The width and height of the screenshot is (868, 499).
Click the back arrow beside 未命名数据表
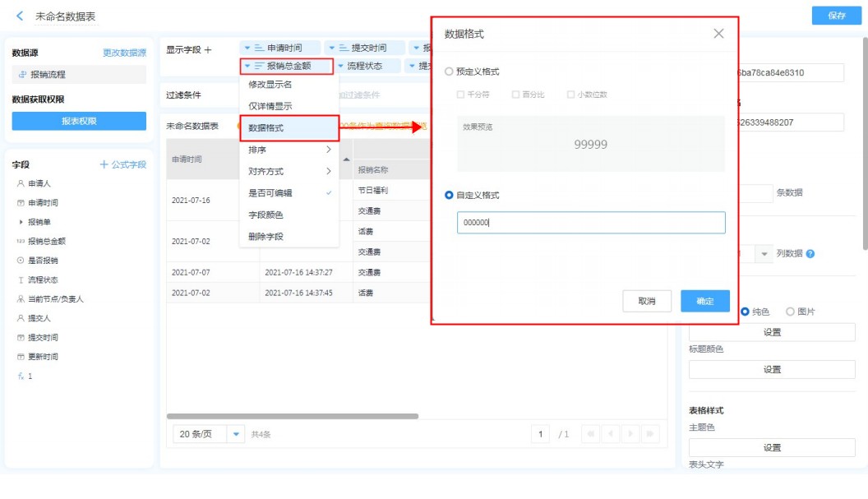click(19, 16)
